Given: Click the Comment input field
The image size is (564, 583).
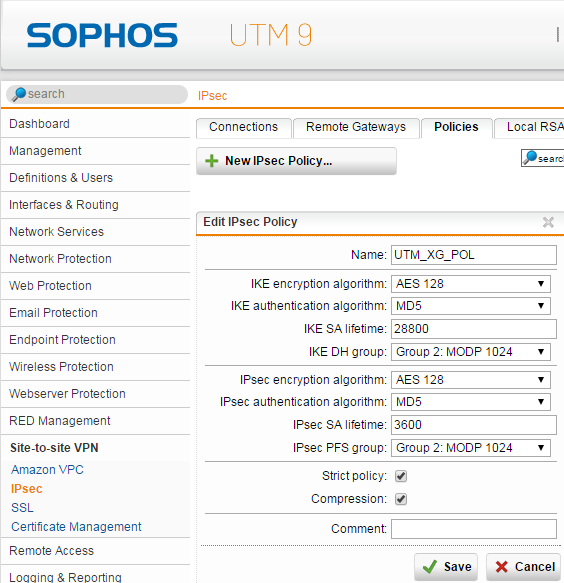Looking at the screenshot, I should pos(474,529).
